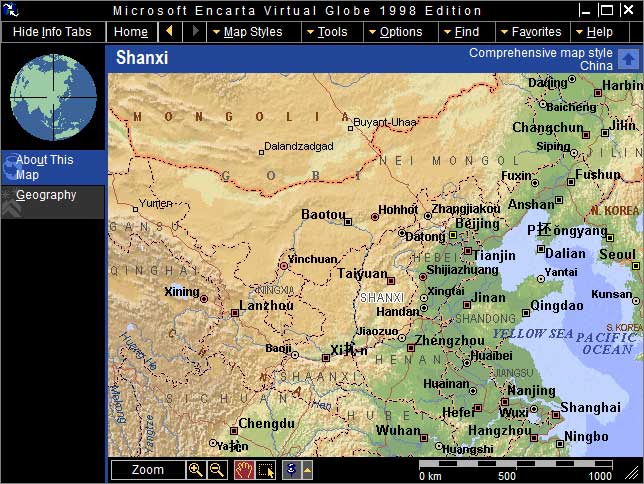Click the blue pushpin icon
The image size is (644, 484).
point(292,470)
